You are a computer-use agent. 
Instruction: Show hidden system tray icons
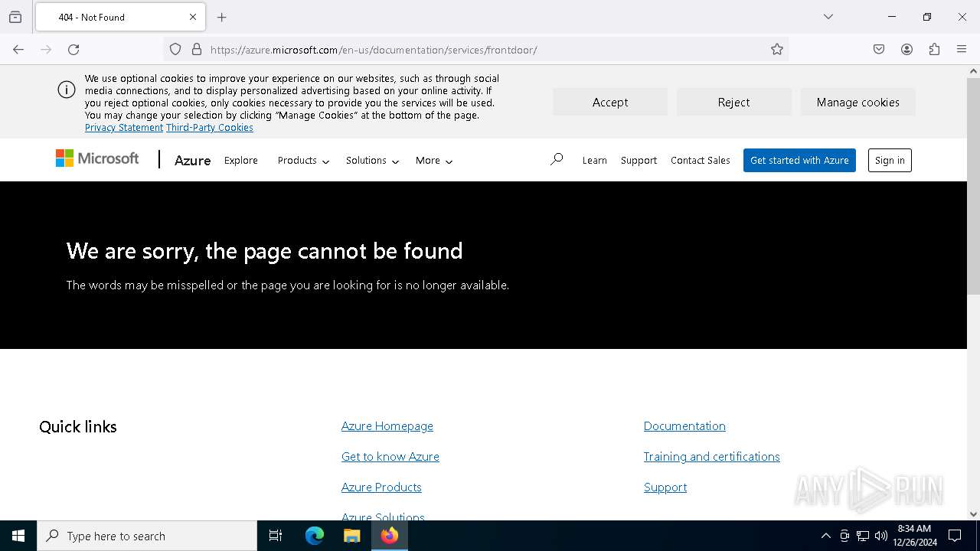click(x=825, y=536)
